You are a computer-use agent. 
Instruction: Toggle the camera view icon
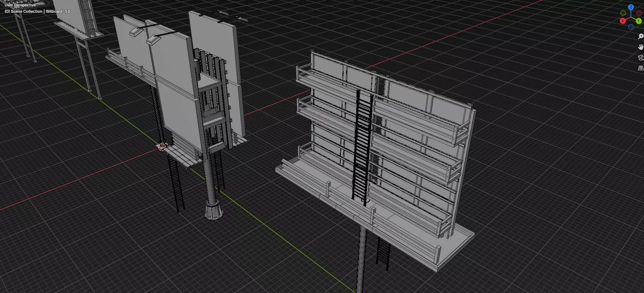[640, 58]
